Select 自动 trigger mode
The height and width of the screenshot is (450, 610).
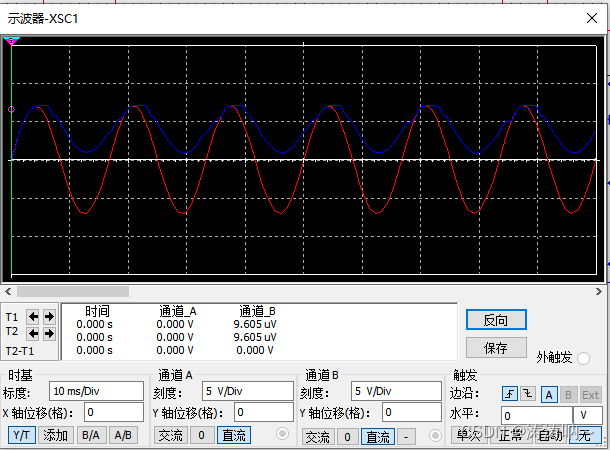click(x=549, y=435)
